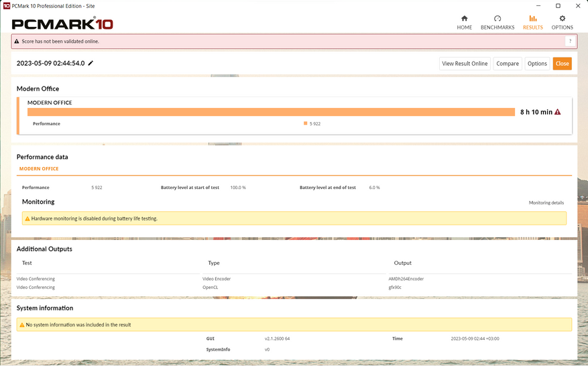
Task: Click the Time value 2023-05-09 02:44 +03:00
Action: (x=475, y=339)
